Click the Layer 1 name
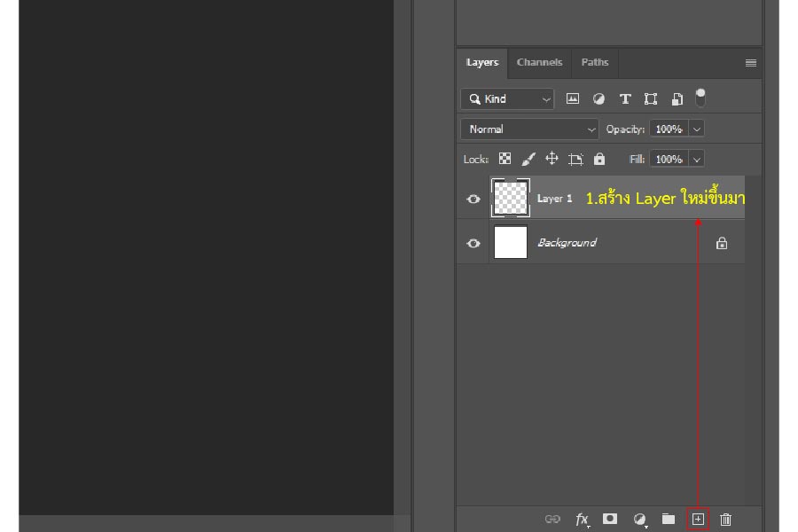Viewport: 798px width, 532px height. coord(555,199)
